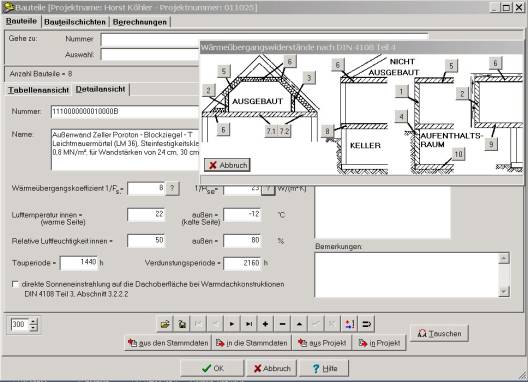Close diagram popup with its Abbruch button
This screenshot has height=382, width=528.
click(227, 165)
